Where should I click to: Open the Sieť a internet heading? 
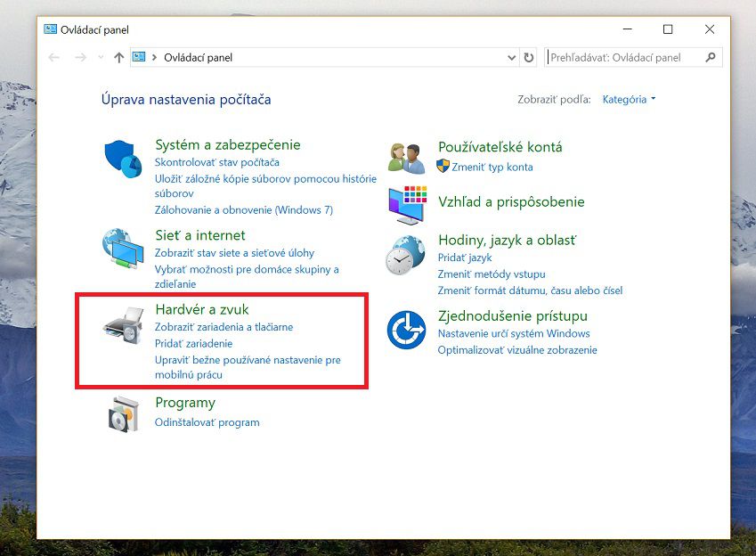pyautogui.click(x=200, y=235)
